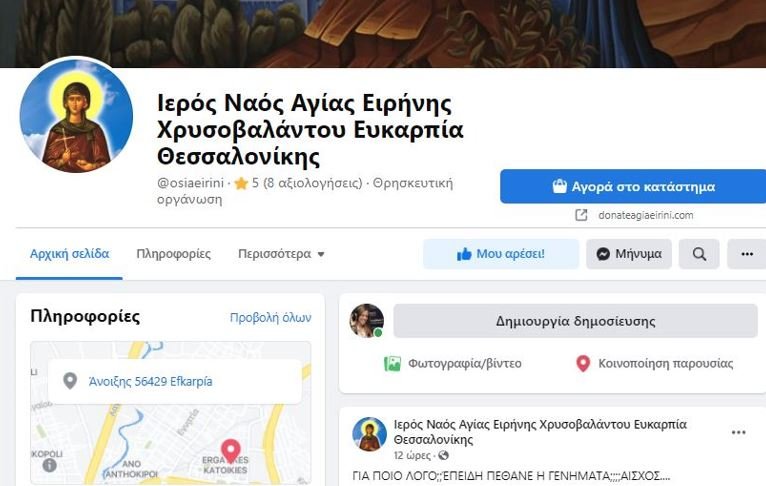Switch to the Πληροφορίες tab

tap(173, 254)
